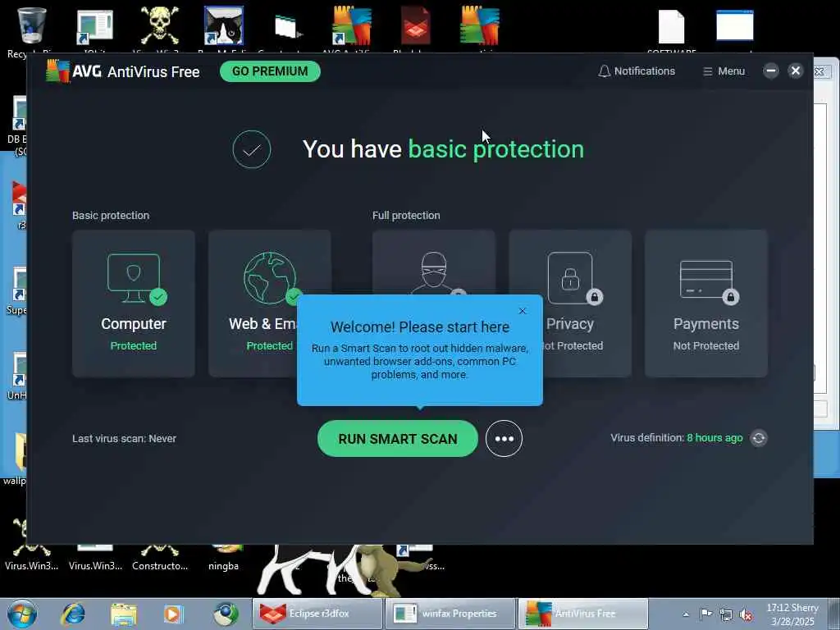Image resolution: width=840 pixels, height=630 pixels.
Task: Open the hamburger Menu
Action: pyautogui.click(x=724, y=71)
